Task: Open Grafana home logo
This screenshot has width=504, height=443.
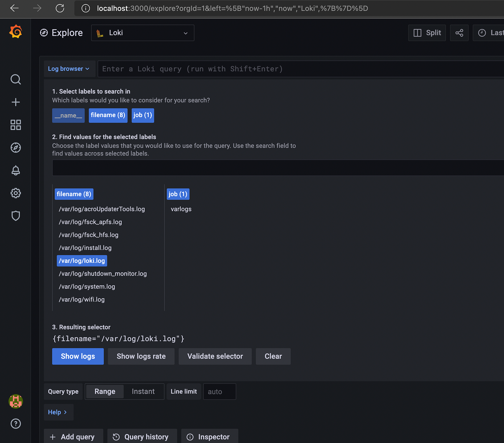Action: tap(15, 32)
